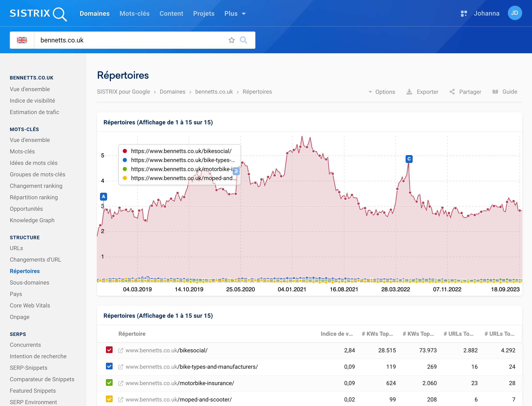Screen dimensions: 532x406
Task: Click event pin A on the chart
Action: pos(103,196)
